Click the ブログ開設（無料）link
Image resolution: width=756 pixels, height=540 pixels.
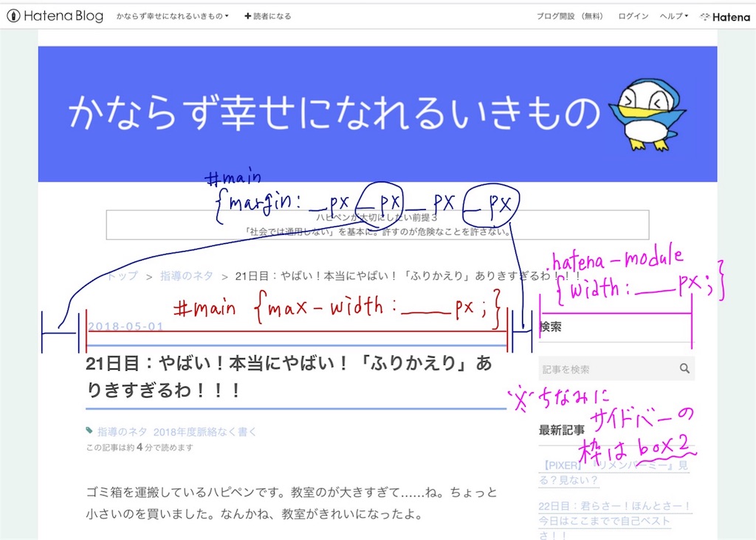569,16
